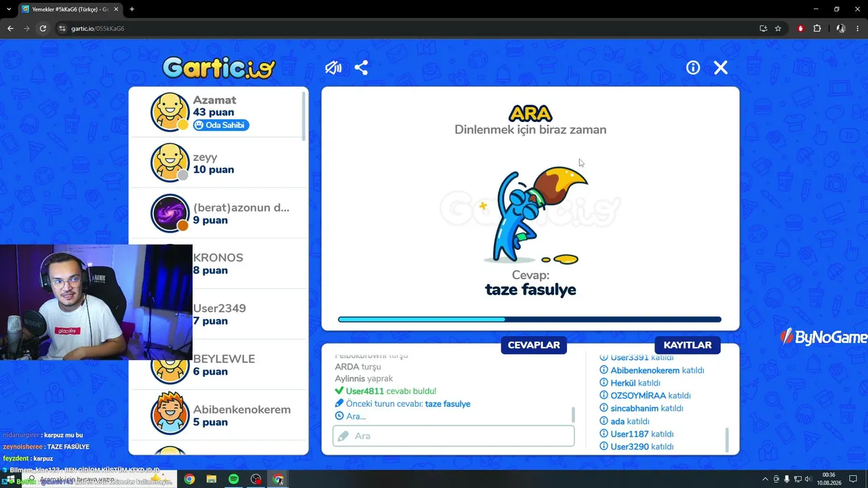This screenshot has width=868, height=488.
Task: Click the info icon beside Abibenkenokerem katıldı
Action: point(604,370)
